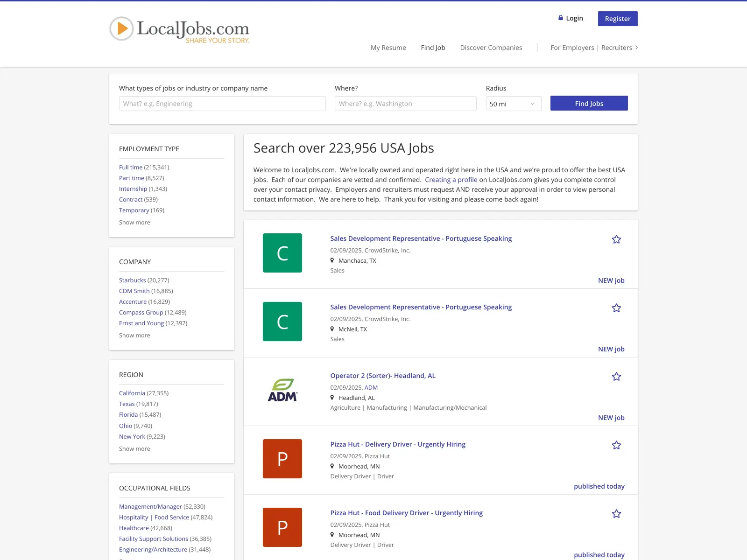Viewport: 747px width, 560px height.
Task: Filter by California region
Action: click(132, 393)
